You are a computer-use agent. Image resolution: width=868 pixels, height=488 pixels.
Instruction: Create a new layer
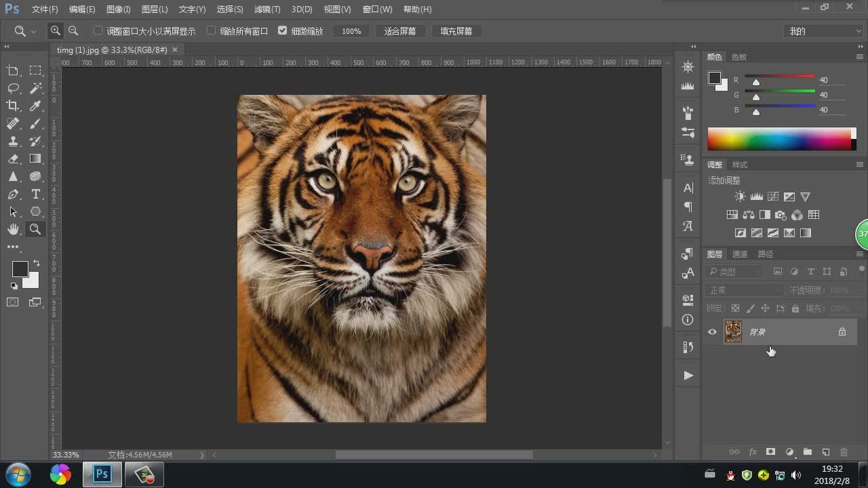point(826,452)
